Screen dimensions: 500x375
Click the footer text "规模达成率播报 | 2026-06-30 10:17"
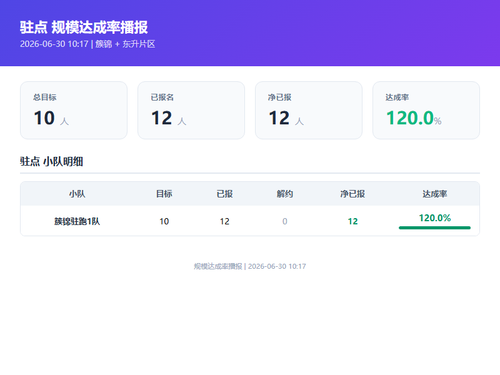click(x=250, y=266)
